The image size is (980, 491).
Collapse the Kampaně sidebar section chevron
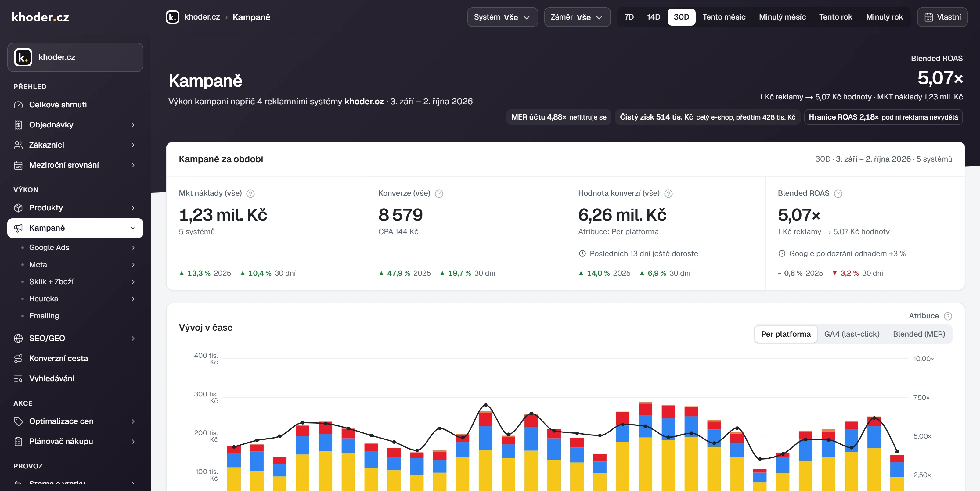point(133,228)
